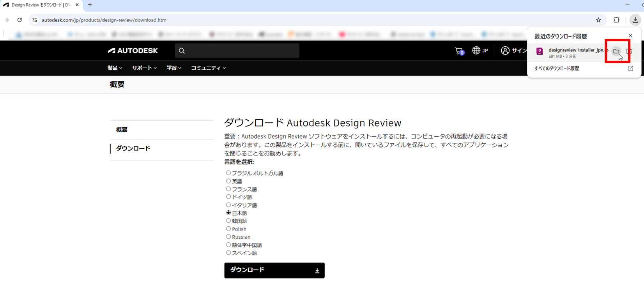
Task: Click the address bar URL
Action: 104,20
